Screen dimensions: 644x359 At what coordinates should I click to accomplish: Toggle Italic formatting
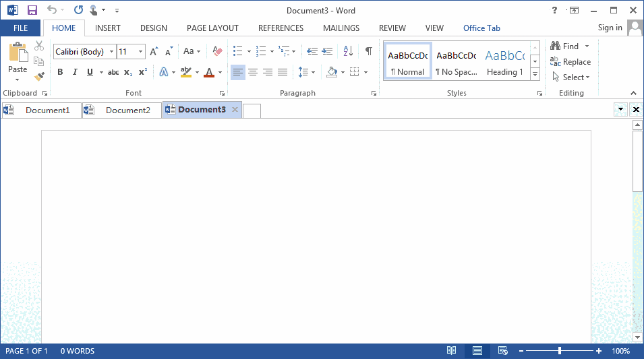74,72
